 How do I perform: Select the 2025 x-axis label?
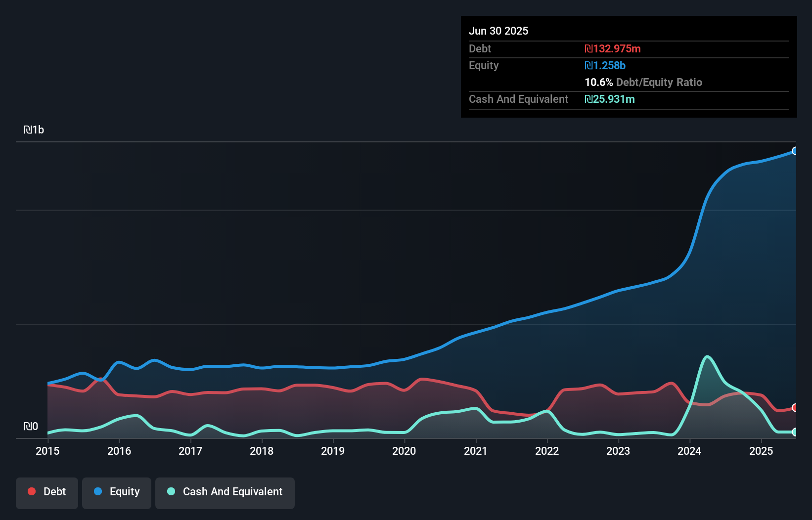pyautogui.click(x=761, y=451)
